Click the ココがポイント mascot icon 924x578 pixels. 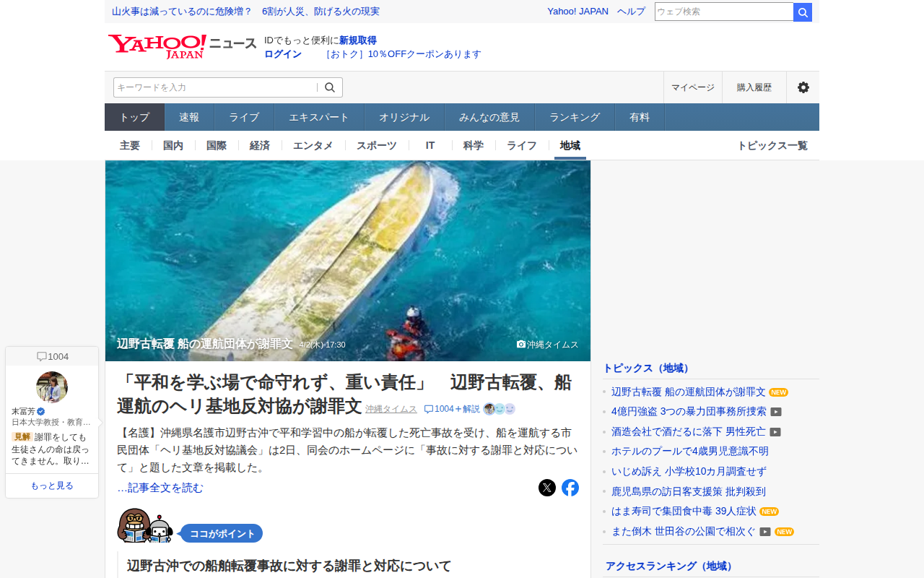[x=145, y=526]
